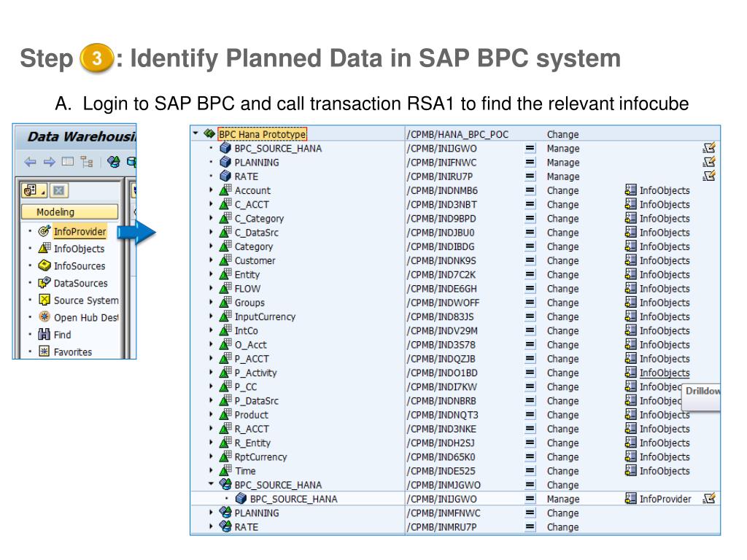The height and width of the screenshot is (560, 747).
Task: Click the O_Acct dimension icon
Action: tap(225, 344)
